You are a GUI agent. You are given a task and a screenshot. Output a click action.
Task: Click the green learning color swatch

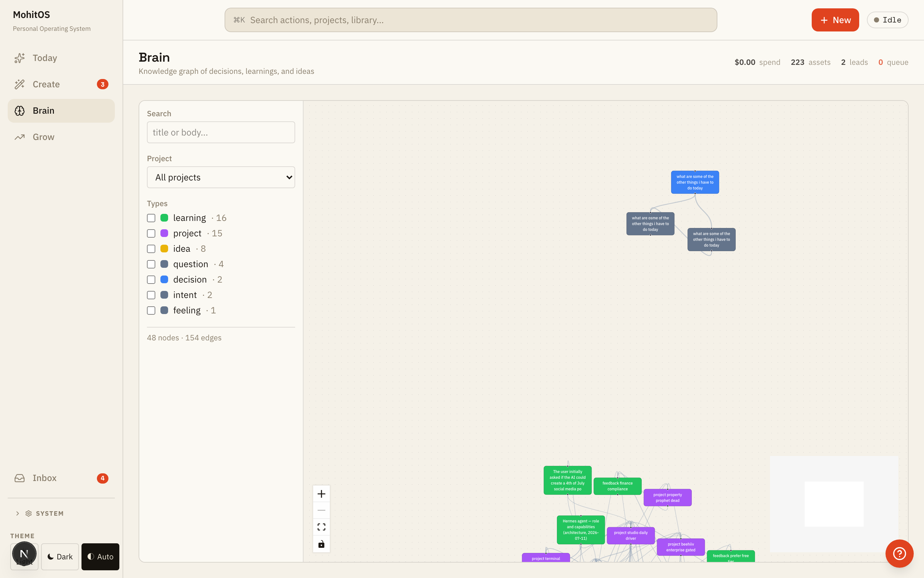164,218
